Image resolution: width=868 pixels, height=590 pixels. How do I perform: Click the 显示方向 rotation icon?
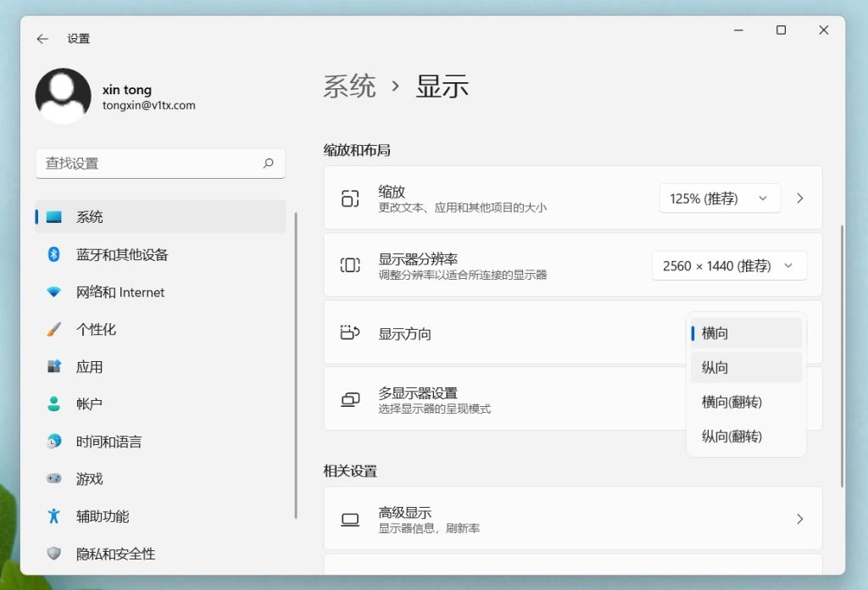pos(350,332)
